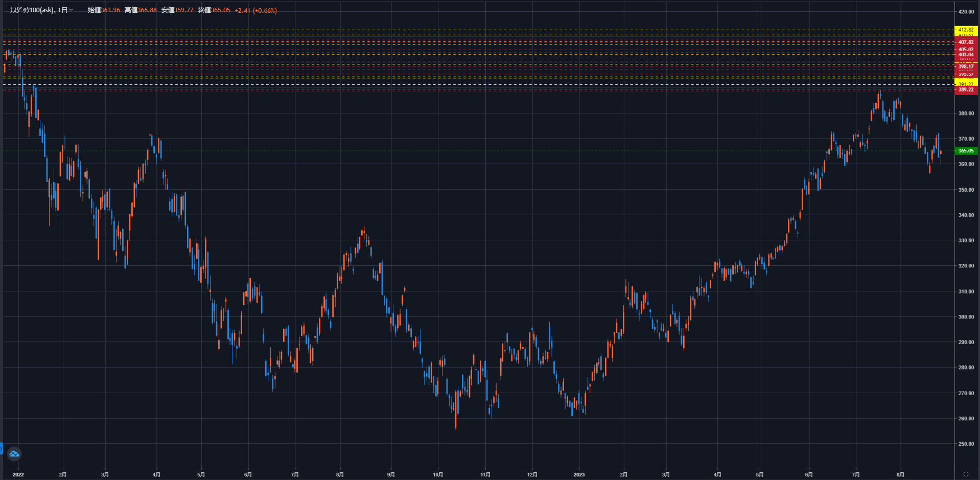Click the 300.00 price axis label
This screenshot has height=480, width=980.
(x=966, y=317)
